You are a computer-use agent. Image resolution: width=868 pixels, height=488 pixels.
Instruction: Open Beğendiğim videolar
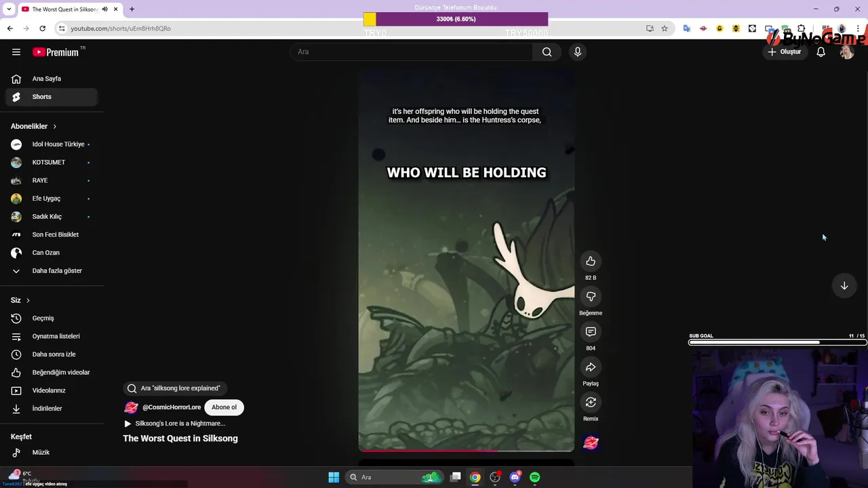[52, 372]
